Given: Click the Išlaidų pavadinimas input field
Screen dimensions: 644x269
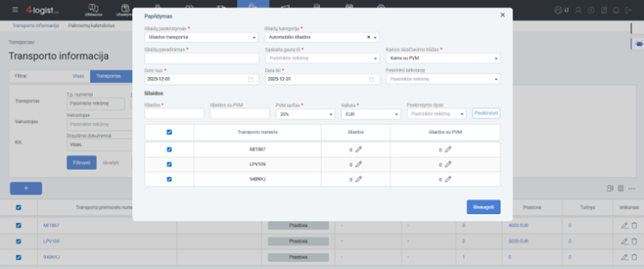Looking at the screenshot, I should (201, 59).
